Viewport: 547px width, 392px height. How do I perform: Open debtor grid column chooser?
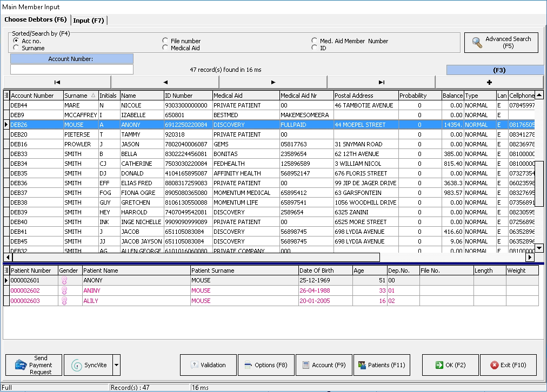(x=6, y=96)
